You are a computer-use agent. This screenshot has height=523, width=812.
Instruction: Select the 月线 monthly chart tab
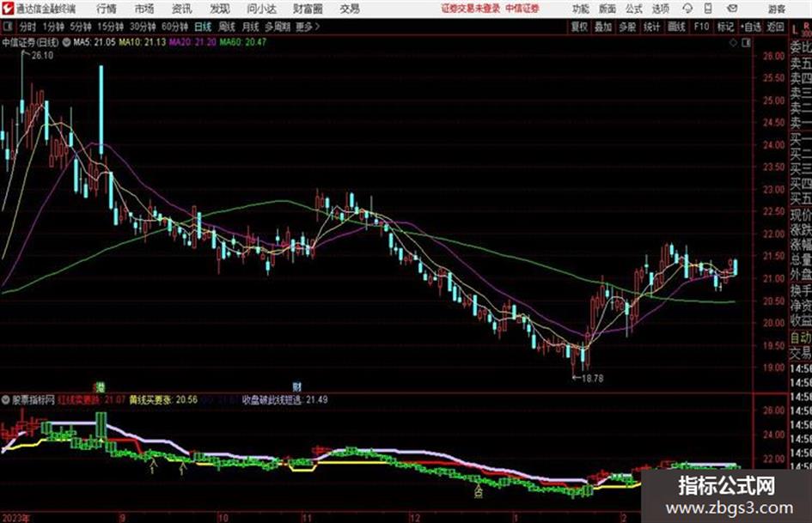click(250, 27)
